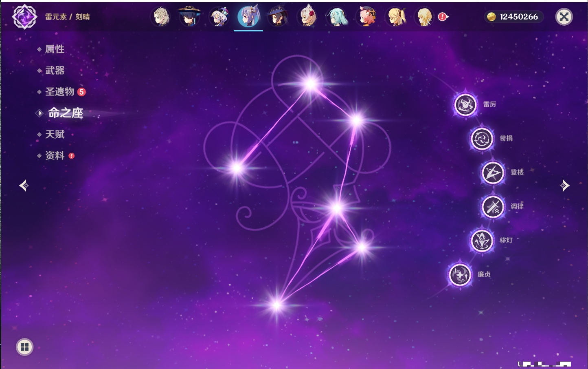Image resolution: width=588 pixels, height=369 pixels.
Task: Go to next character with right arrow
Action: (x=565, y=186)
